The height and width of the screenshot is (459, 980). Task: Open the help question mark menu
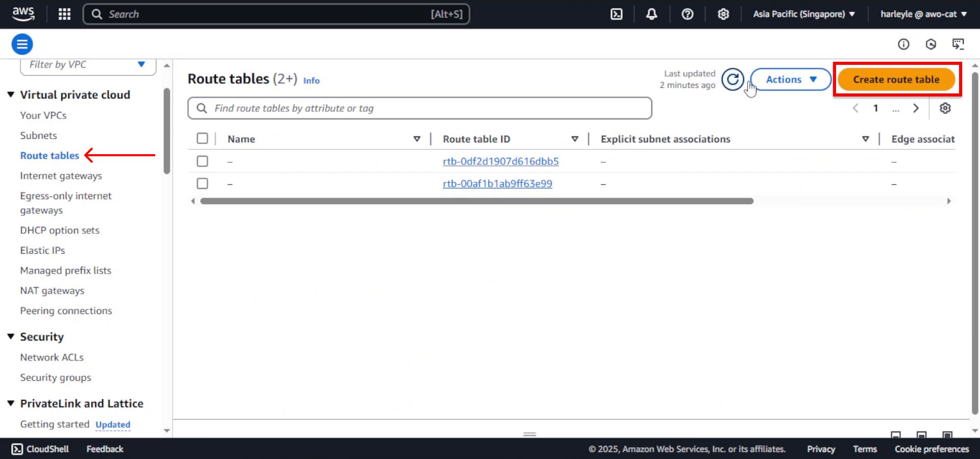[688, 14]
